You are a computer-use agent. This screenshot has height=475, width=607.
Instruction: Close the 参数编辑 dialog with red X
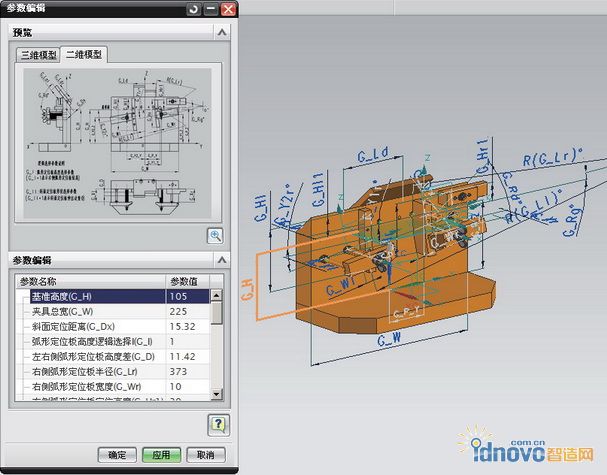[x=228, y=10]
